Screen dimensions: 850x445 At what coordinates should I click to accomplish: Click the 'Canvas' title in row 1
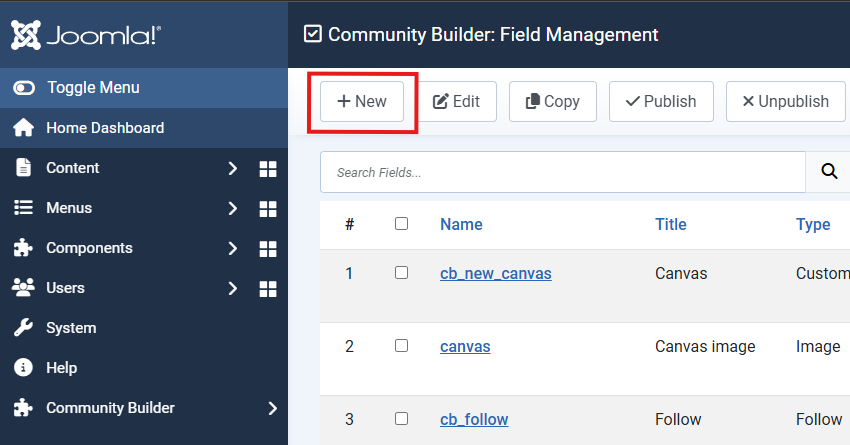pos(681,273)
